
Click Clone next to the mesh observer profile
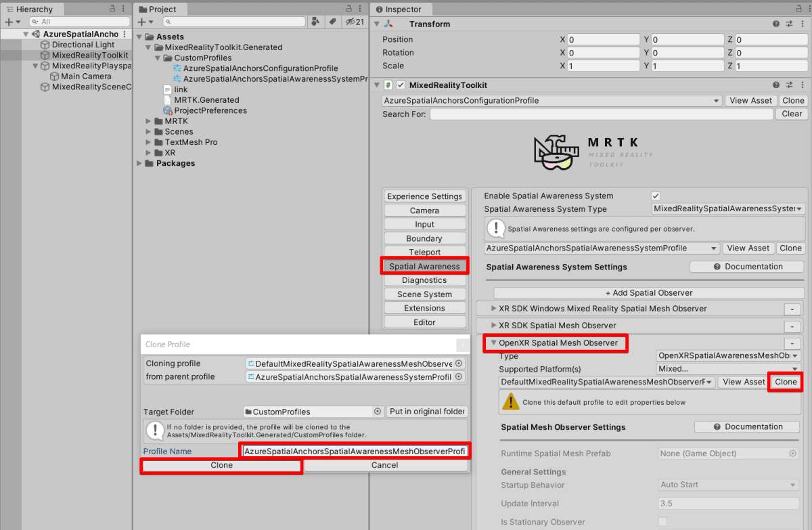786,382
